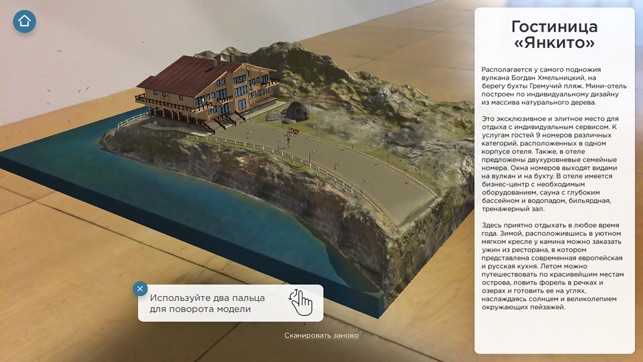This screenshot has width=643, height=362.
Task: Tap the title 'Гостиница «Янкито»'
Action: [x=554, y=34]
